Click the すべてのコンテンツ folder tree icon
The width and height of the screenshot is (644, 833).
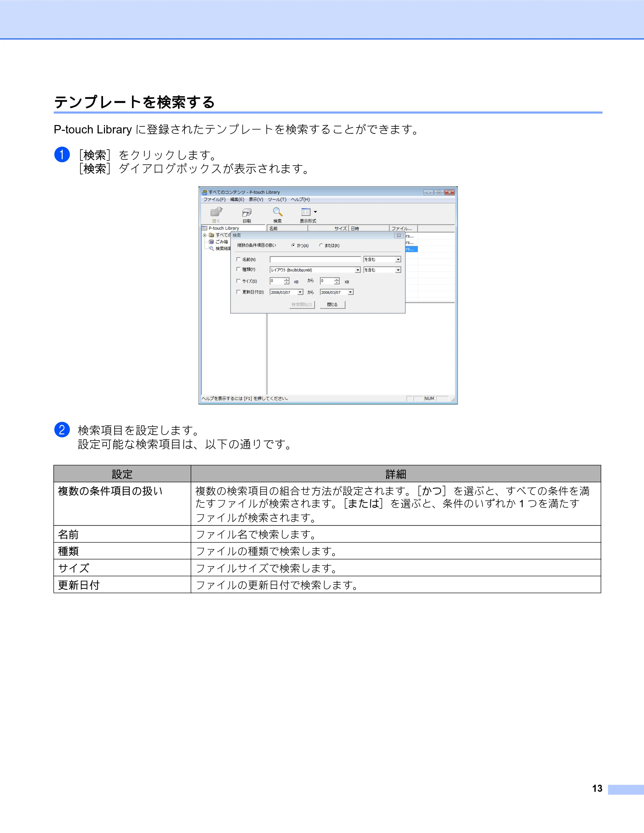(212, 235)
